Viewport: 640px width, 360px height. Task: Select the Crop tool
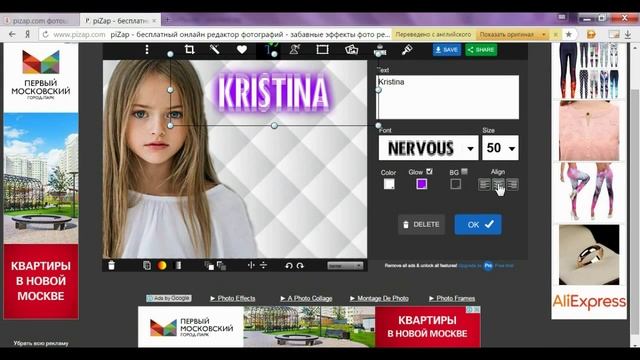(189, 50)
